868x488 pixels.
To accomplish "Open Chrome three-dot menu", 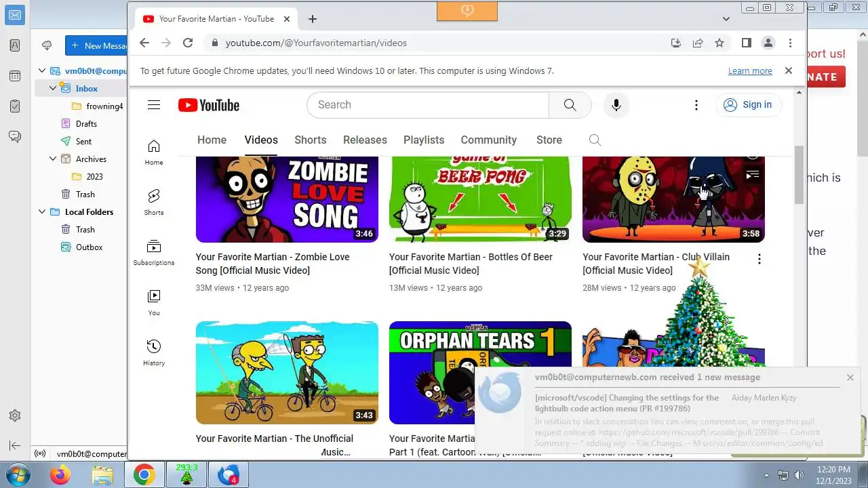I will [790, 43].
